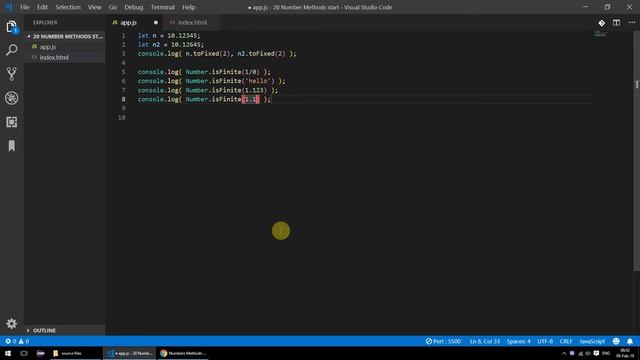The image size is (640, 360).
Task: Click on code line 2 'let n2 = 10.12645'
Action: 171,44
